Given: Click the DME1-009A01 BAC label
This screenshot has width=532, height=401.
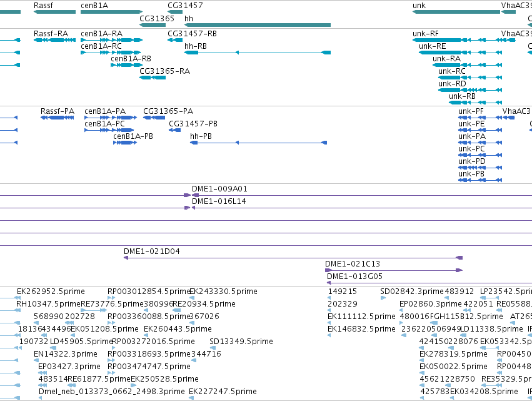Looking at the screenshot, I should point(219,189).
